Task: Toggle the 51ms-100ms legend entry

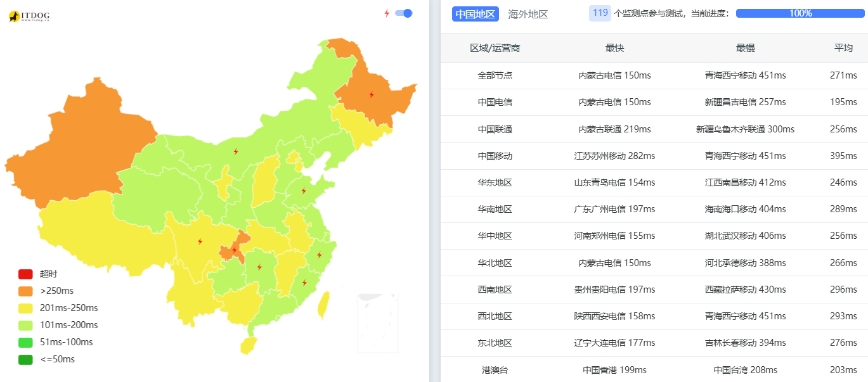Action: tap(56, 342)
